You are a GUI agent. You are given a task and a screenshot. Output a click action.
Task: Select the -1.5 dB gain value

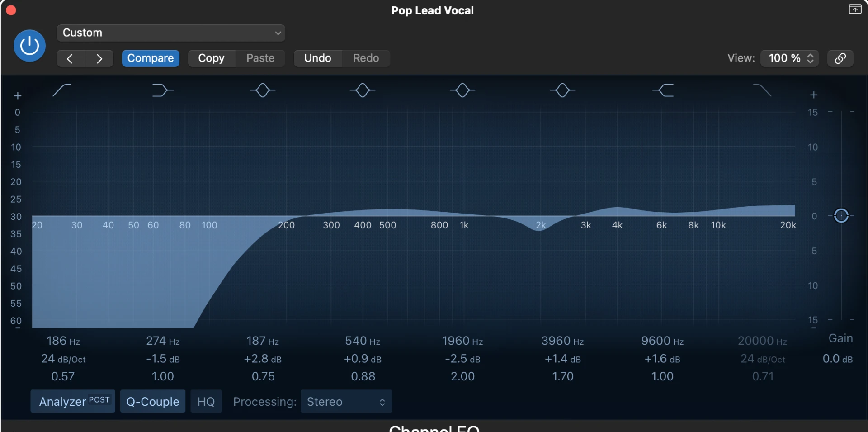point(163,359)
